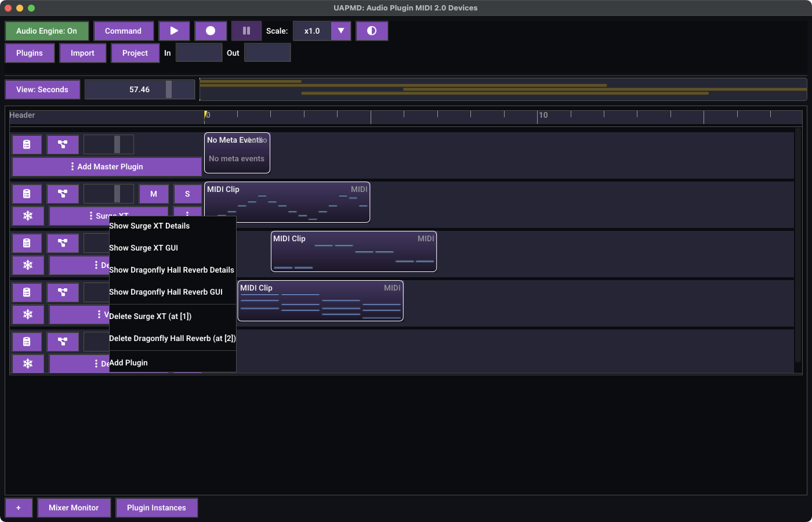Switch the View: Seconds time mode

coord(42,89)
